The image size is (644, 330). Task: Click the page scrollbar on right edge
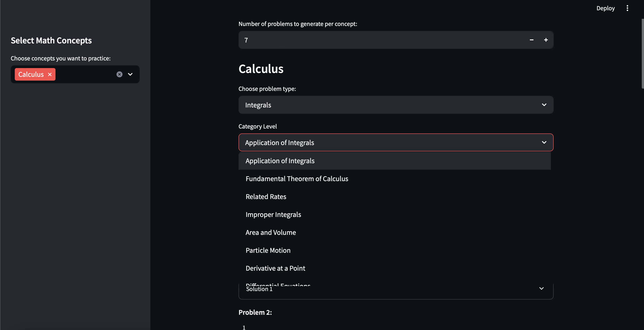(642, 54)
